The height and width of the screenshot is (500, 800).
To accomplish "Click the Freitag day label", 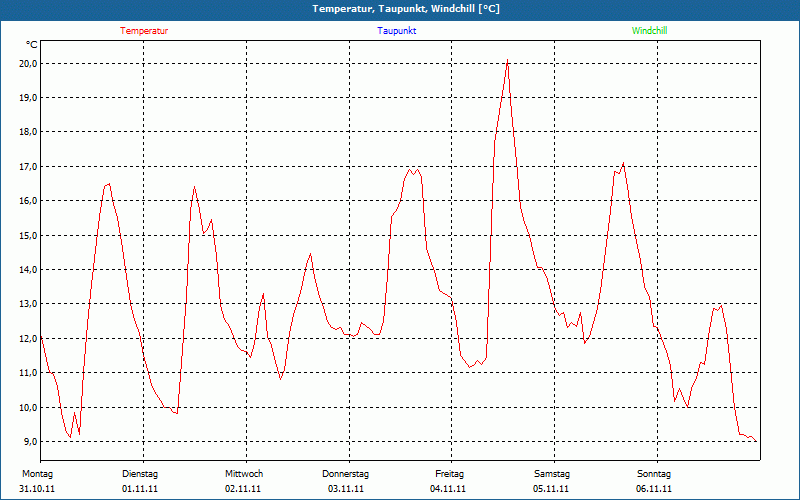I will click(x=449, y=474).
